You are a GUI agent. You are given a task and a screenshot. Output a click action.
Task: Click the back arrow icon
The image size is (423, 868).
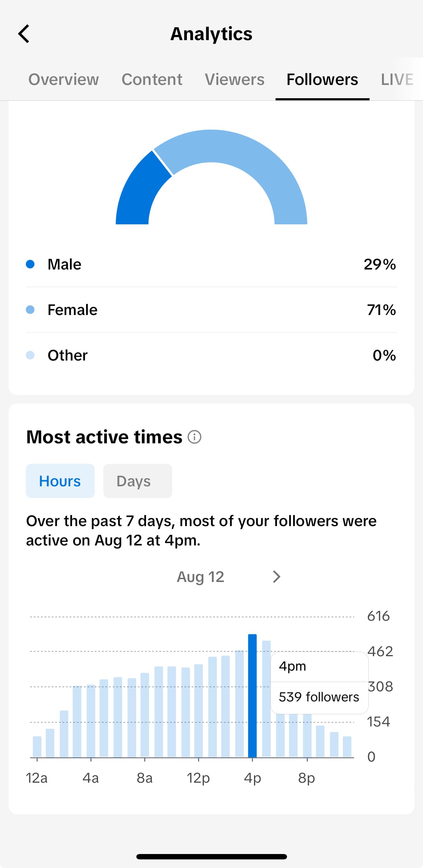coord(24,34)
